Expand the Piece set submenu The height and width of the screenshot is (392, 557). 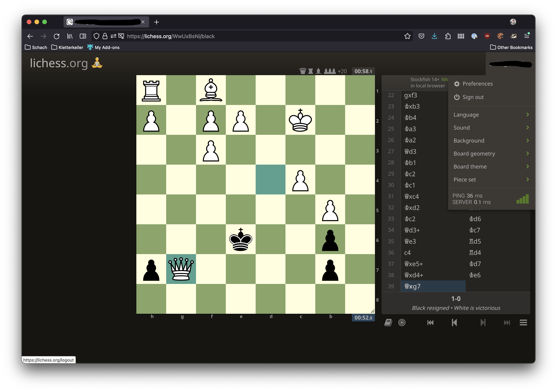tap(491, 180)
